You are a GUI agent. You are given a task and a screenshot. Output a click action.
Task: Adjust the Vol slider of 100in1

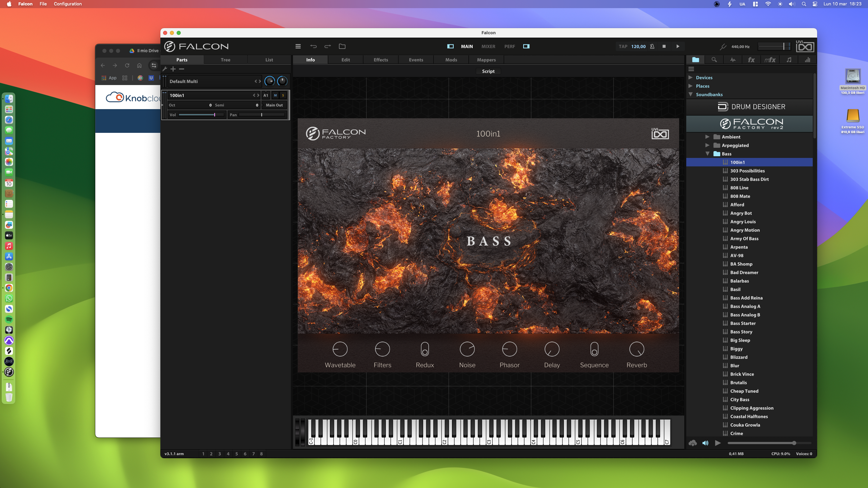tap(201, 115)
